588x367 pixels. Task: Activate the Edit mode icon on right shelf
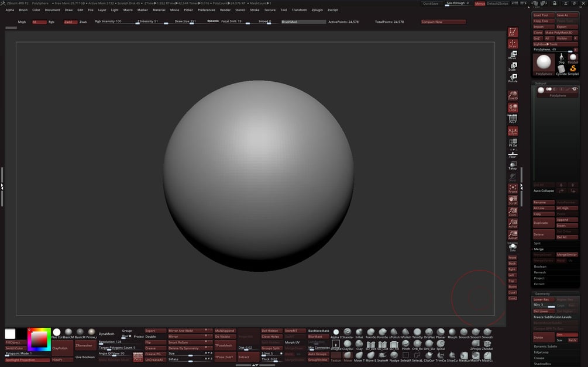[513, 32]
